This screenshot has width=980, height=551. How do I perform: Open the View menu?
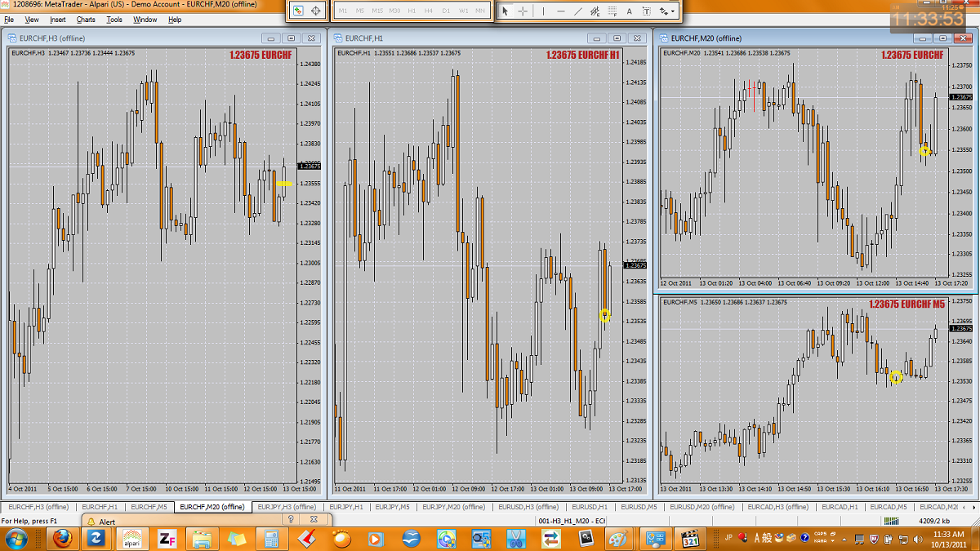(x=32, y=20)
